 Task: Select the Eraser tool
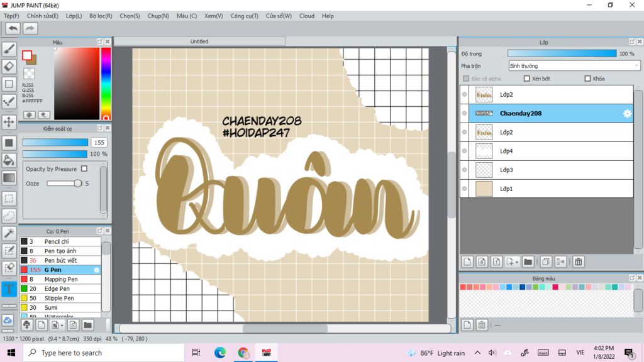click(x=9, y=67)
